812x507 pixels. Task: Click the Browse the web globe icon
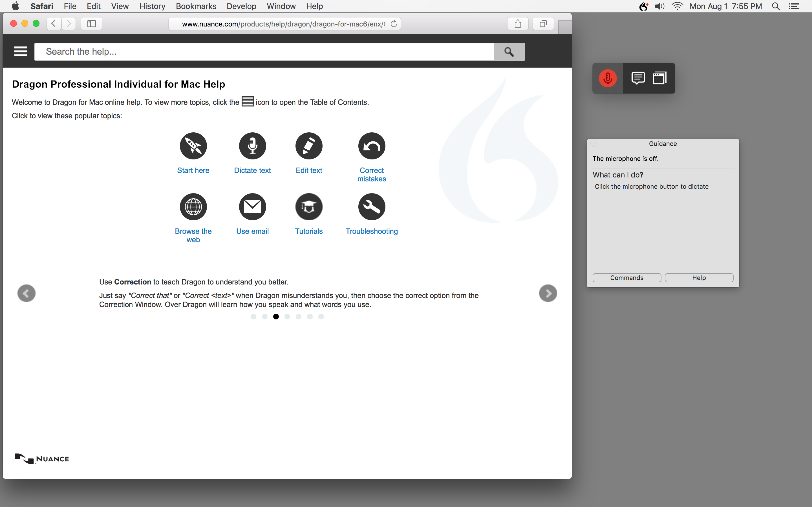pyautogui.click(x=193, y=207)
